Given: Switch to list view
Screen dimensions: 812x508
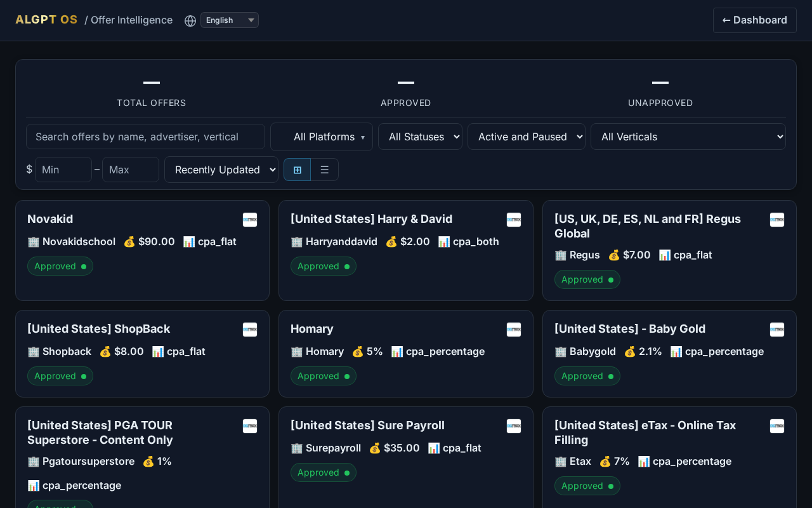Looking at the screenshot, I should tap(324, 170).
